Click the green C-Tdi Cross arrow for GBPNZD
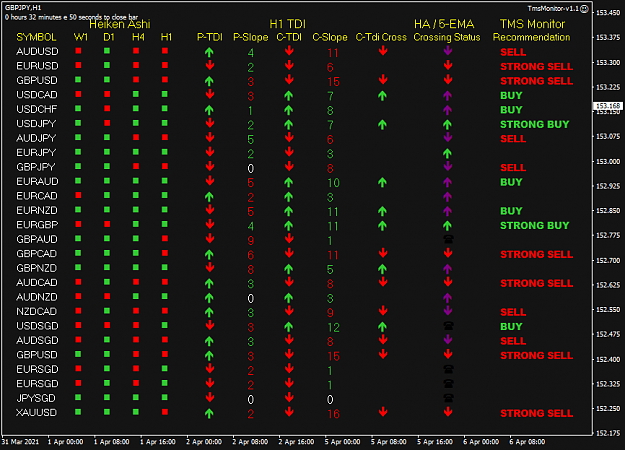 pyautogui.click(x=382, y=269)
